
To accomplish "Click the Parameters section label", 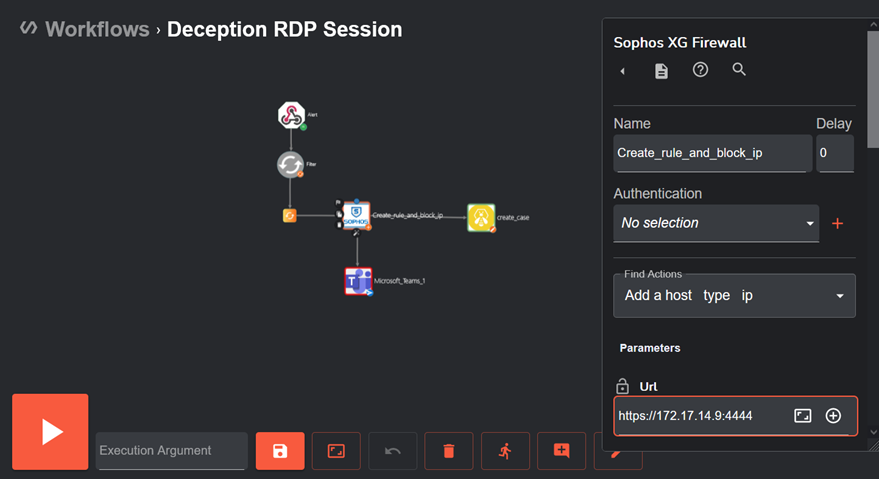I will pos(650,348).
